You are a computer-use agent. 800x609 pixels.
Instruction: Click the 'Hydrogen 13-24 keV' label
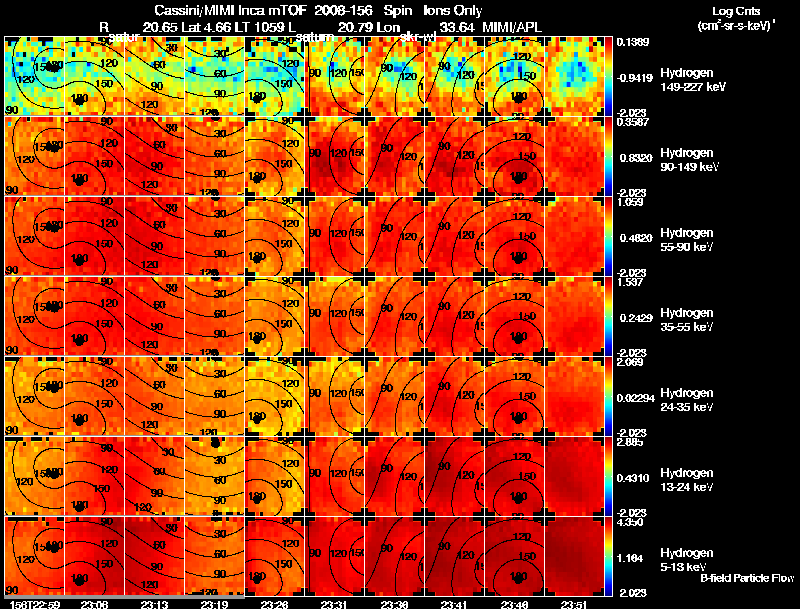pyautogui.click(x=687, y=480)
